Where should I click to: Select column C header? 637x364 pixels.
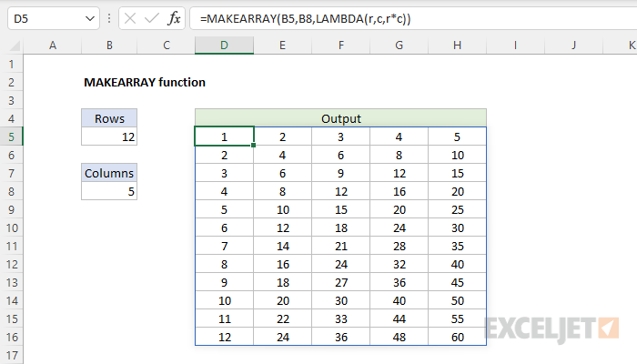click(x=167, y=45)
